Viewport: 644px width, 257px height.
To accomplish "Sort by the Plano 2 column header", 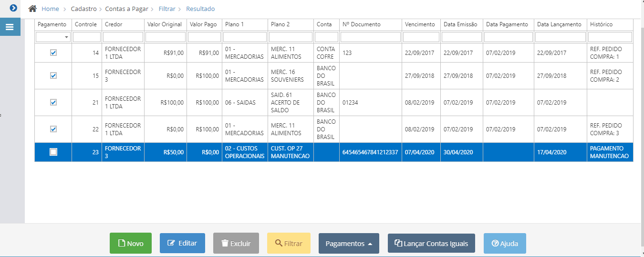I will [x=291, y=24].
